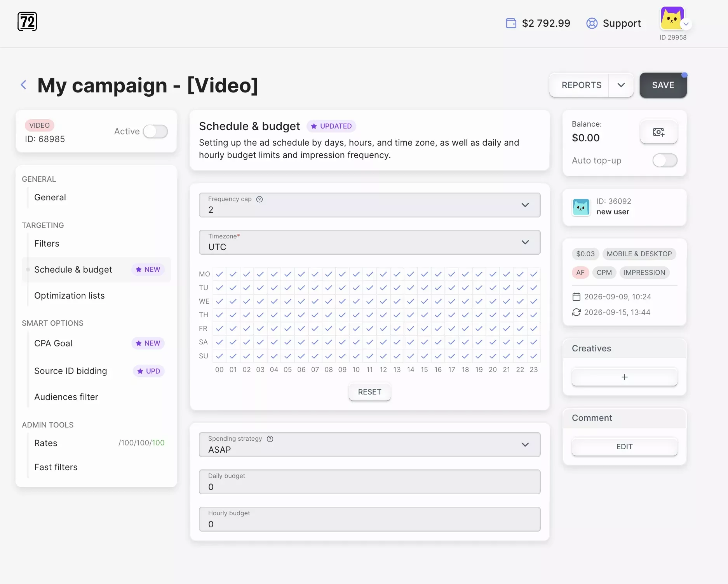Toggle the campaign Active switch

tap(155, 131)
